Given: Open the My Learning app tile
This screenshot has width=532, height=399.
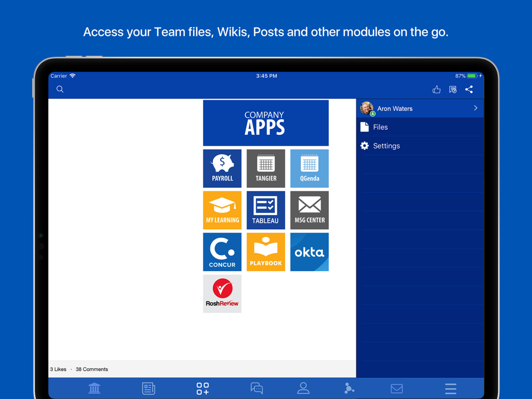Looking at the screenshot, I should tap(222, 210).
